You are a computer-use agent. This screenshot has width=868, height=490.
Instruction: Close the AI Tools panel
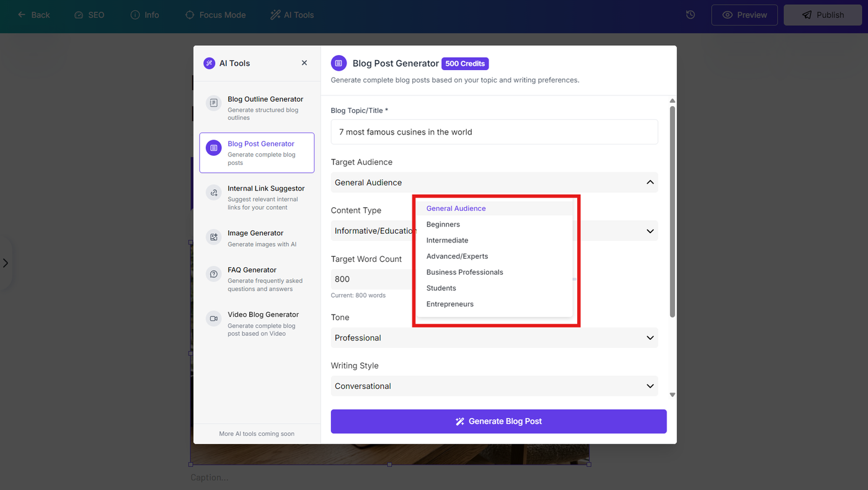point(304,63)
